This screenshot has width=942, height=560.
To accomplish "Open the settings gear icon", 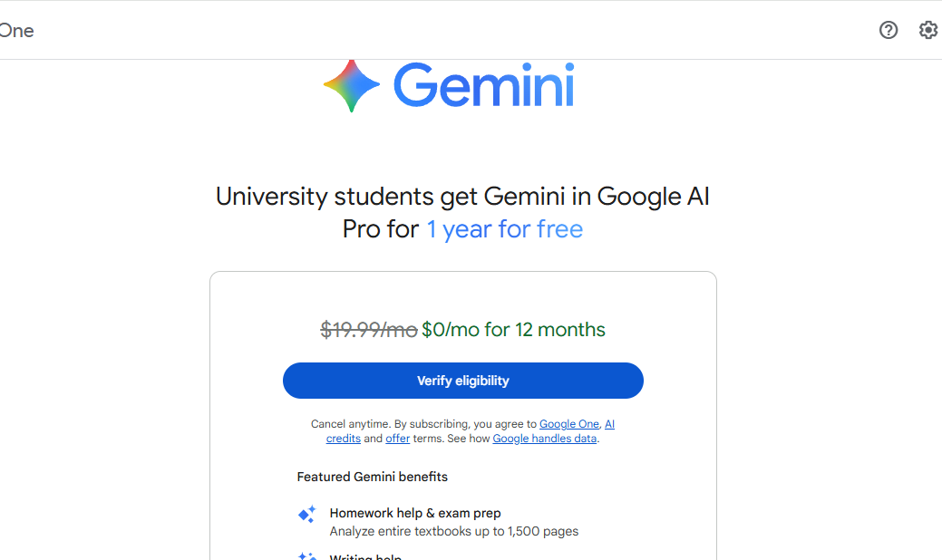I will click(927, 30).
